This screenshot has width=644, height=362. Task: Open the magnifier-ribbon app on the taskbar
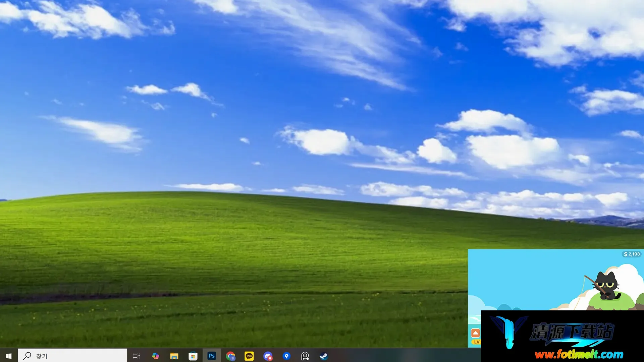pos(305,356)
